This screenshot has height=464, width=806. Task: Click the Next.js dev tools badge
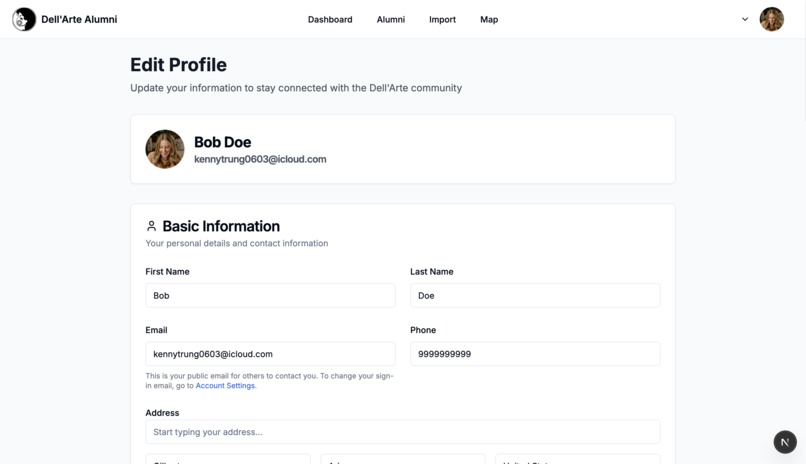point(785,442)
